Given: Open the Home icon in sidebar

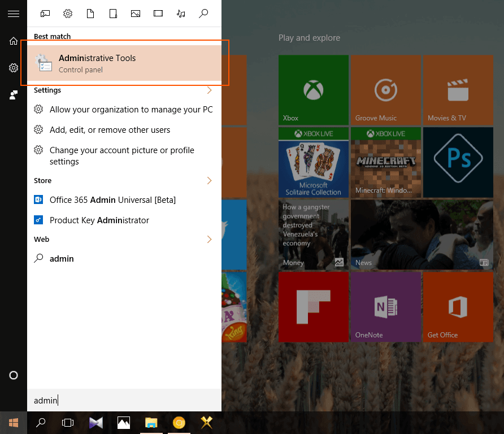Looking at the screenshot, I should 14,41.
